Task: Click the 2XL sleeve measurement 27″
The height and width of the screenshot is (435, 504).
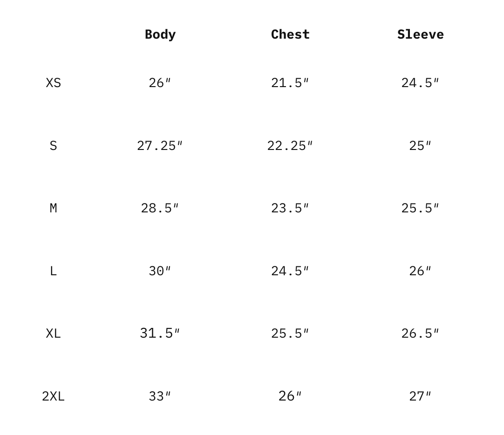Action: pyautogui.click(x=420, y=396)
